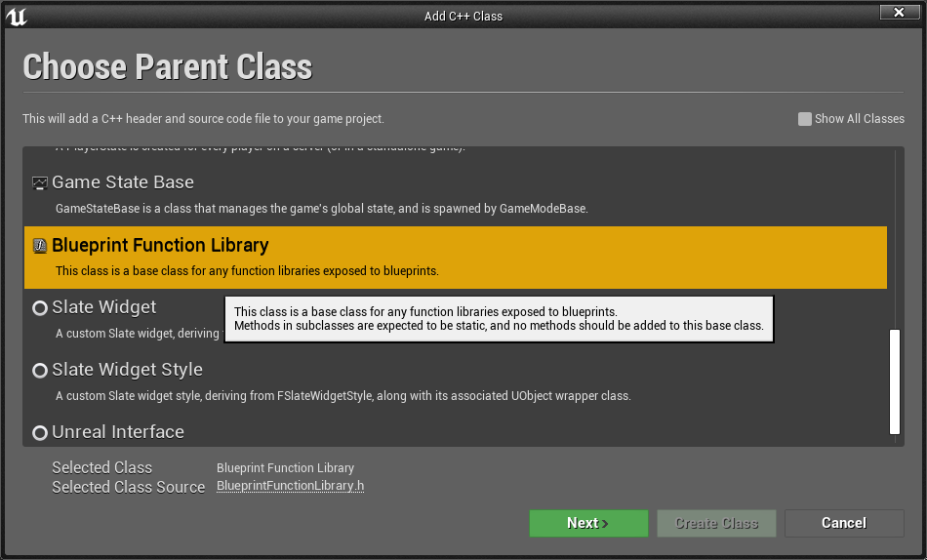This screenshot has height=560, width=927.
Task: Select the Game State Base class
Action: point(123,182)
